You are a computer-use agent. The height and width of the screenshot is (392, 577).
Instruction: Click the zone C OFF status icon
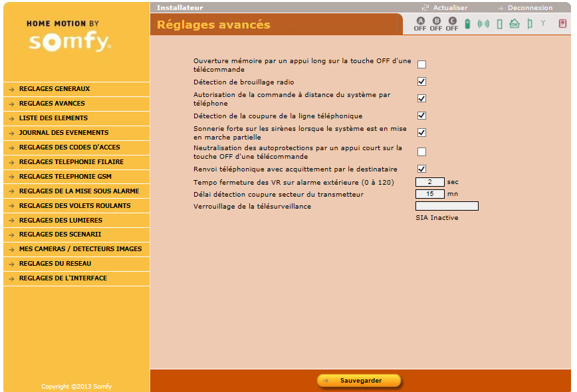pyautogui.click(x=452, y=25)
